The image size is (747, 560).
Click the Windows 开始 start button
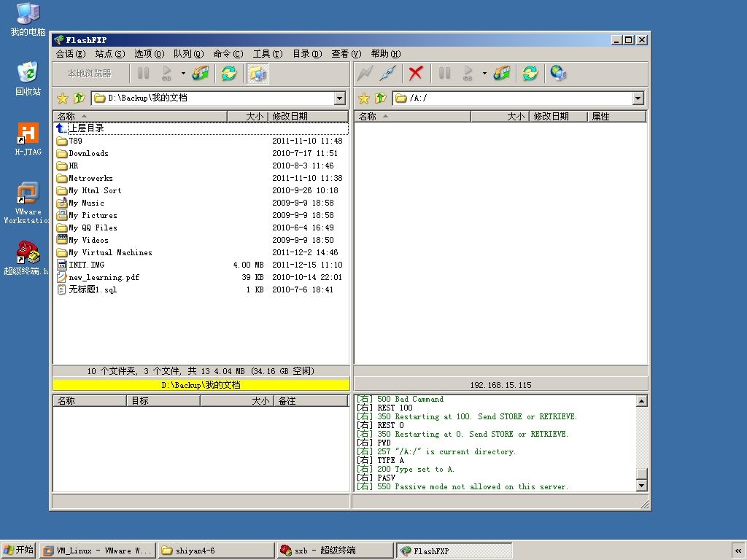click(18, 550)
